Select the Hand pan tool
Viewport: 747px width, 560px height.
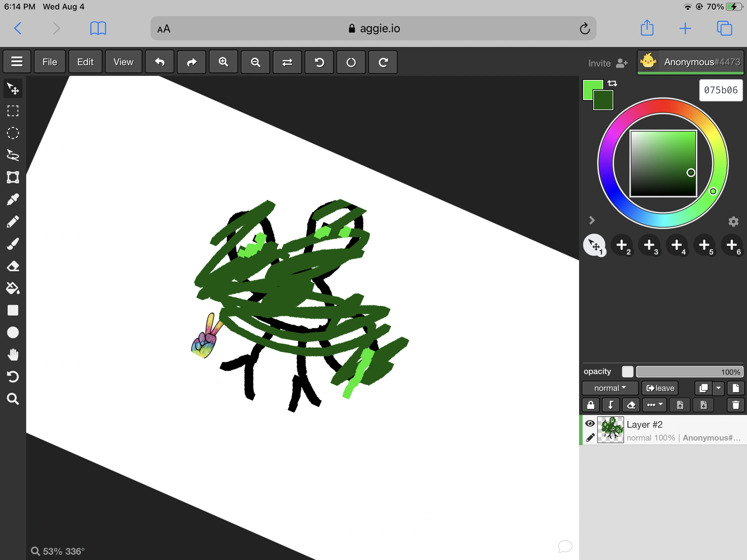(13, 355)
